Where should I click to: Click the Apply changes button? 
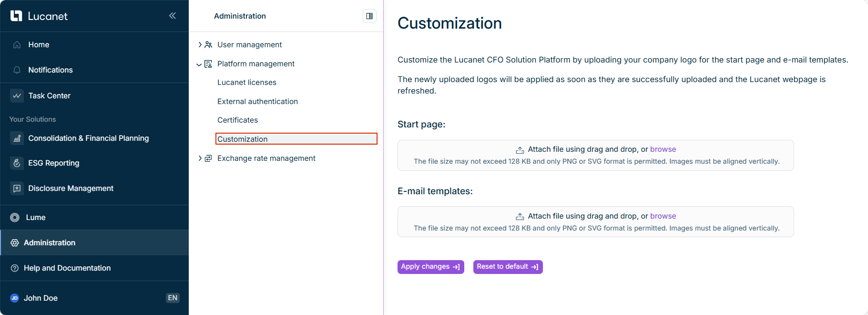click(x=431, y=267)
